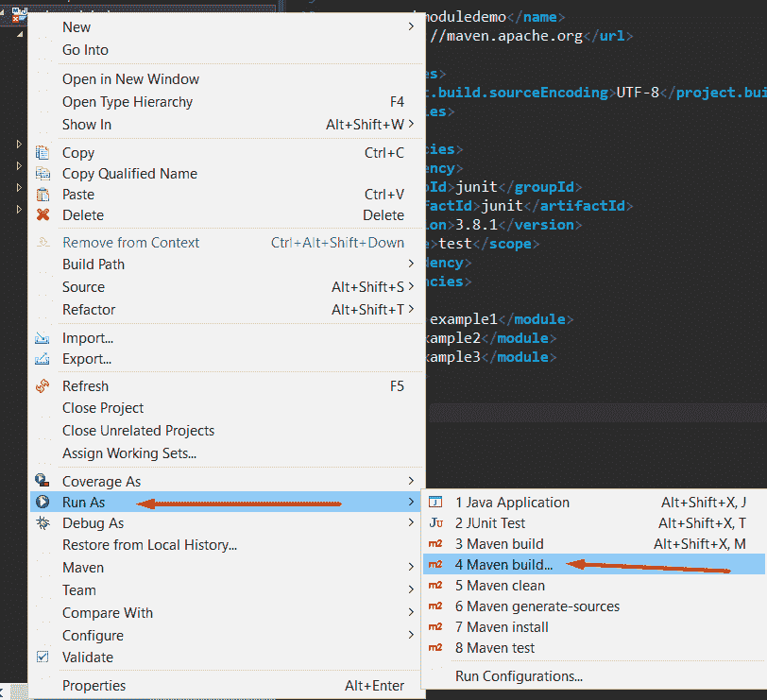
Task: Expand the Build Path submenu arrow
Action: click(x=411, y=264)
